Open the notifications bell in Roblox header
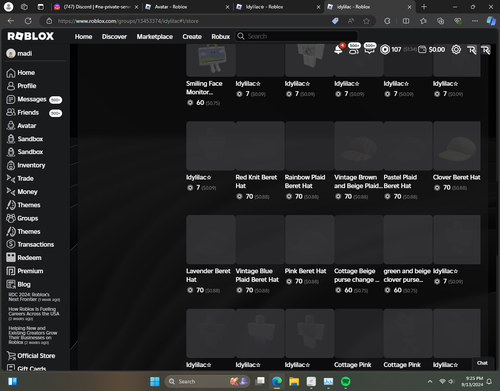Viewport: 500px width, 391px height. tap(338, 50)
